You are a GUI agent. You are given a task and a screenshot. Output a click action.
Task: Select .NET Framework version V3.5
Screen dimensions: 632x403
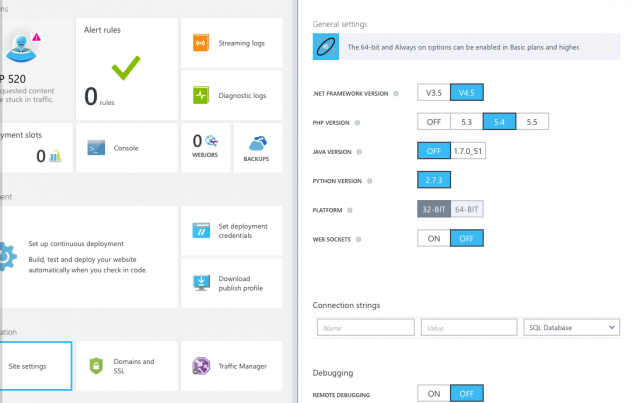[x=434, y=93]
